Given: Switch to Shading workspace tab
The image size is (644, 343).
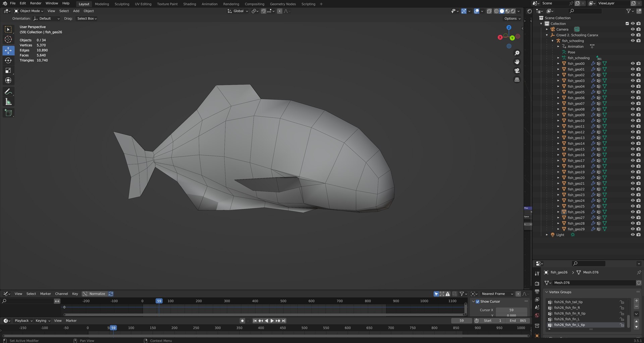Looking at the screenshot, I should point(190,4).
